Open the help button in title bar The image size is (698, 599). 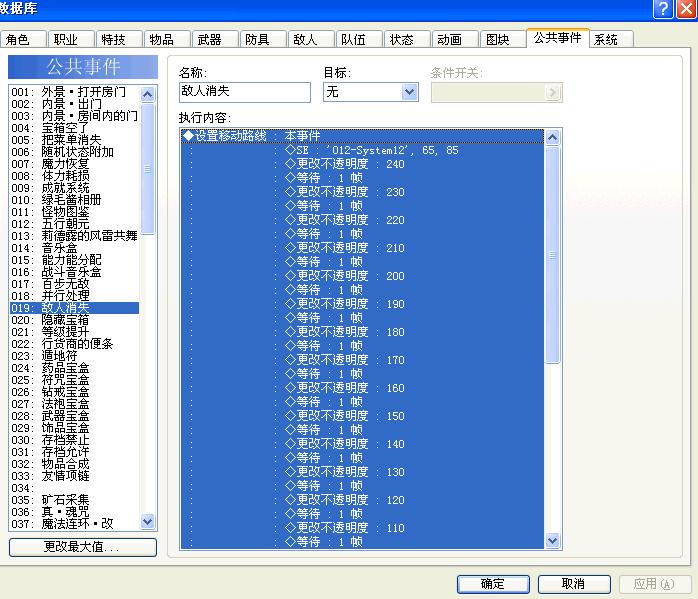[663, 8]
